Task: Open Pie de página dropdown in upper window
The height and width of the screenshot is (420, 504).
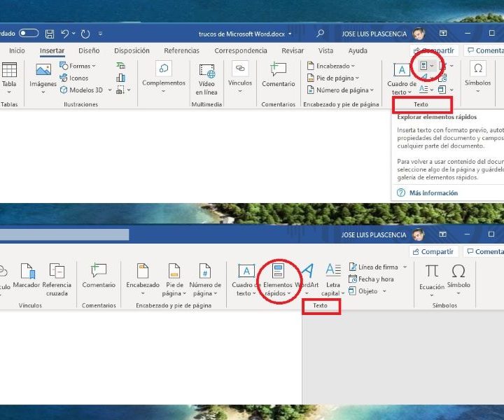Action: tap(333, 78)
